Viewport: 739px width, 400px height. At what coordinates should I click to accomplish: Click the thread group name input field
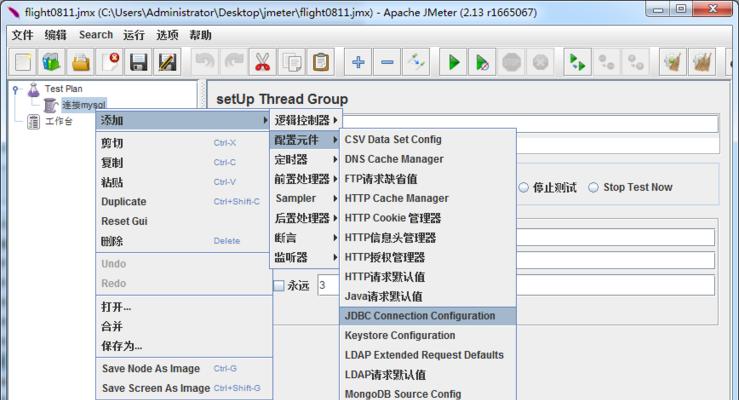pyautogui.click(x=530, y=123)
